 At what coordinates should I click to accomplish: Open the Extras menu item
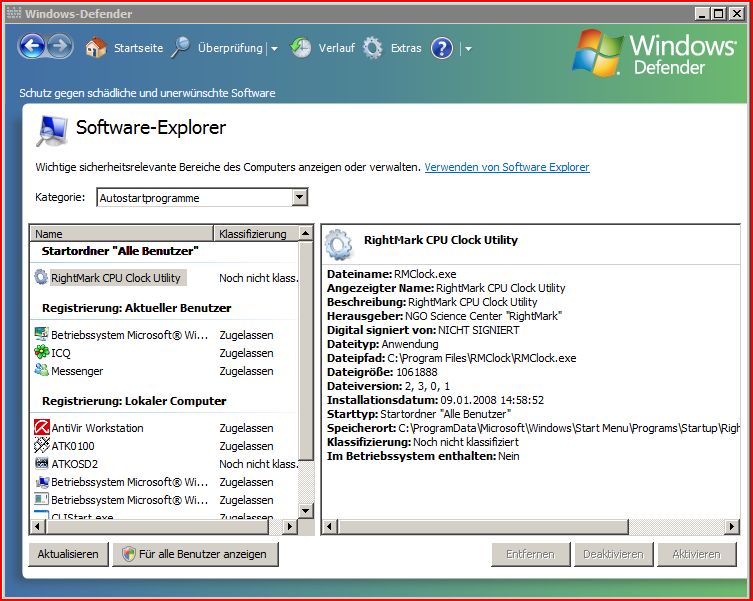[406, 48]
